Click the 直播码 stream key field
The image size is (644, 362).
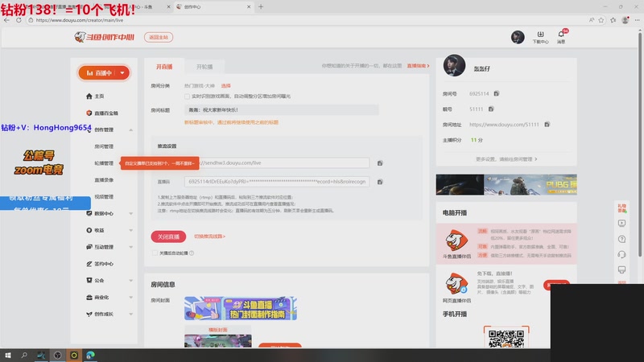point(276,182)
